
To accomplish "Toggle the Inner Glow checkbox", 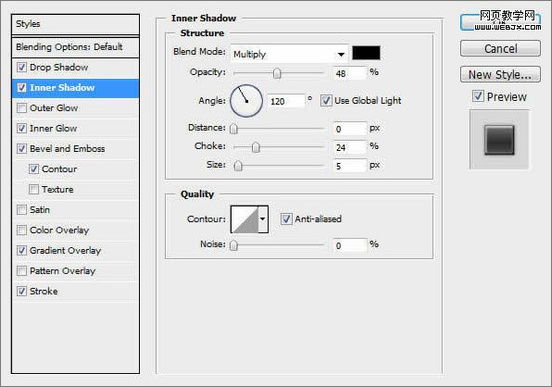I will pyautogui.click(x=22, y=128).
